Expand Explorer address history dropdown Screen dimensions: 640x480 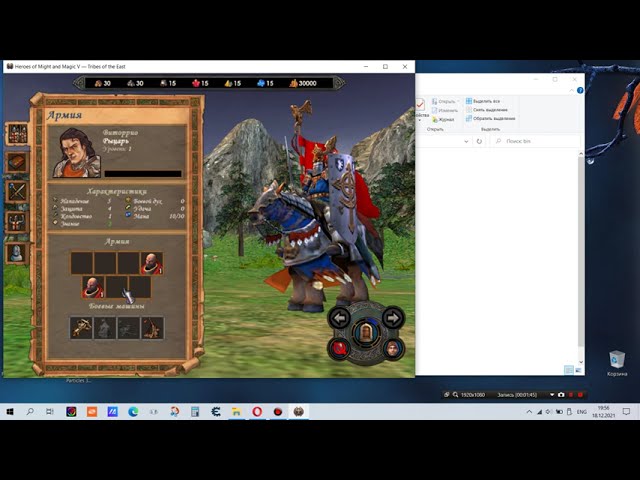click(466, 141)
